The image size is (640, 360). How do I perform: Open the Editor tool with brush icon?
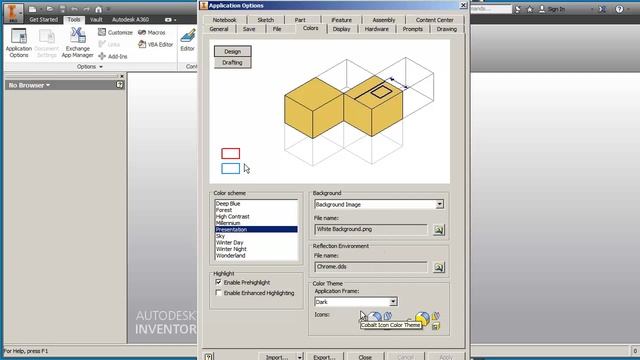tap(188, 40)
